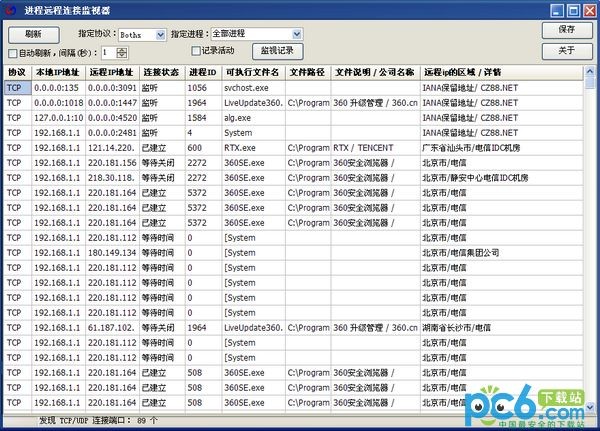Click the application icon in title bar
This screenshot has height=431, width=600.
pyautogui.click(x=11, y=10)
